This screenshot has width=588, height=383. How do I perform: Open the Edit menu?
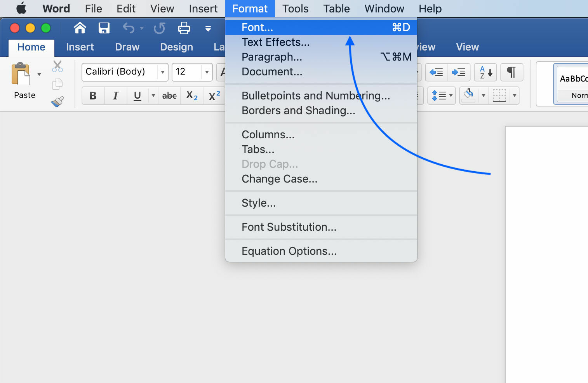coord(126,9)
